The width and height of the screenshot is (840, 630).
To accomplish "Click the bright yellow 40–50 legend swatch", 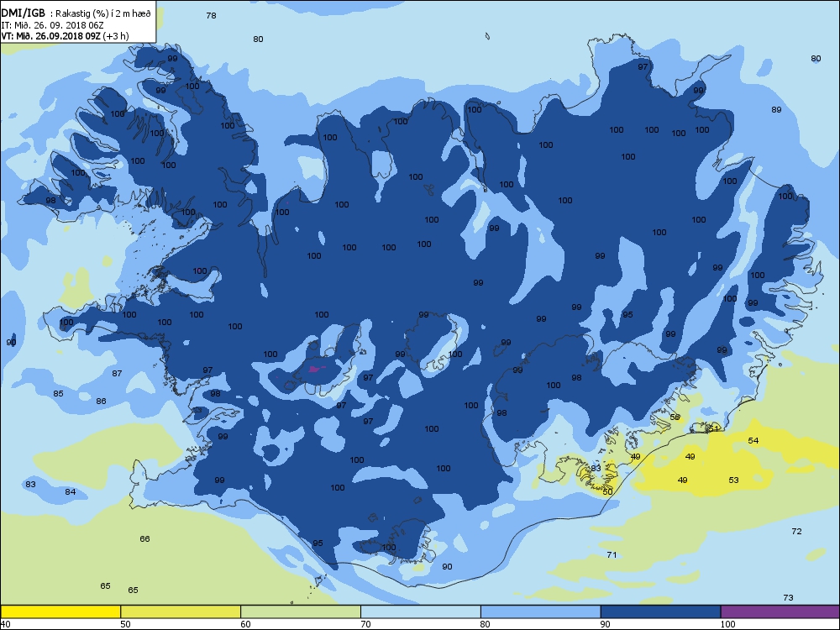I will click(x=60, y=612).
